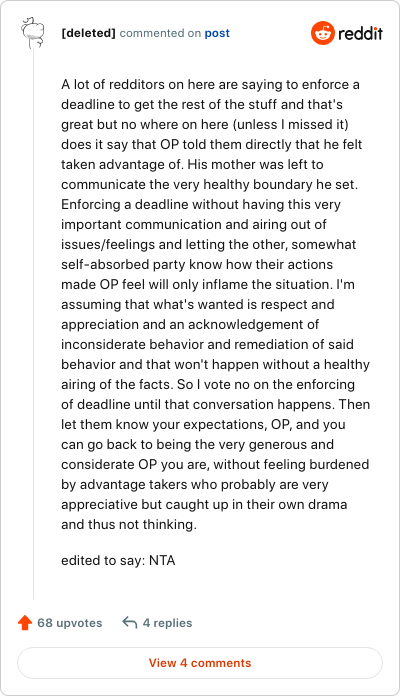Open the "4 replies" link
Viewport: 400px width, 696px height.
[167, 623]
